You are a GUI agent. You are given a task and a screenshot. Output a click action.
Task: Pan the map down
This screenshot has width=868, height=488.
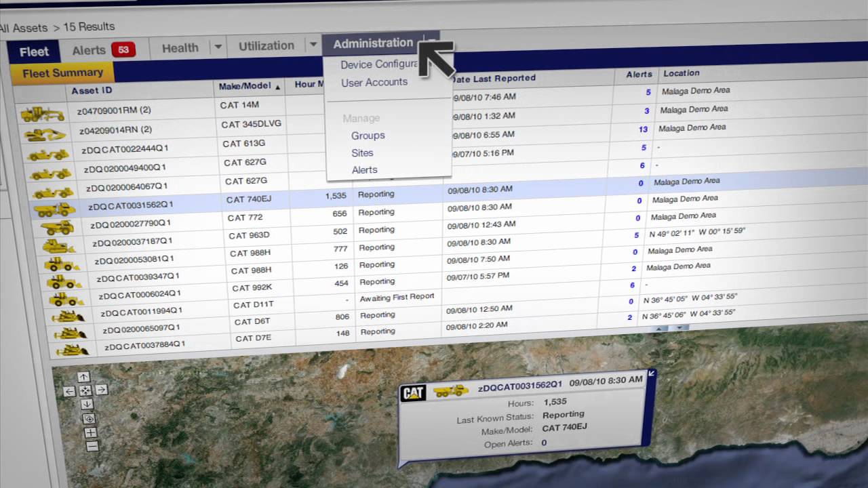coord(87,404)
